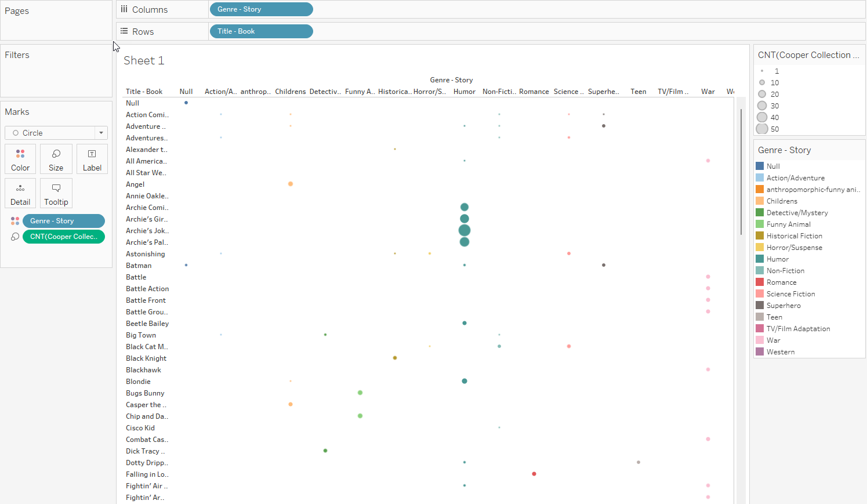
Task: Click the Romance legend entry
Action: pos(780,282)
